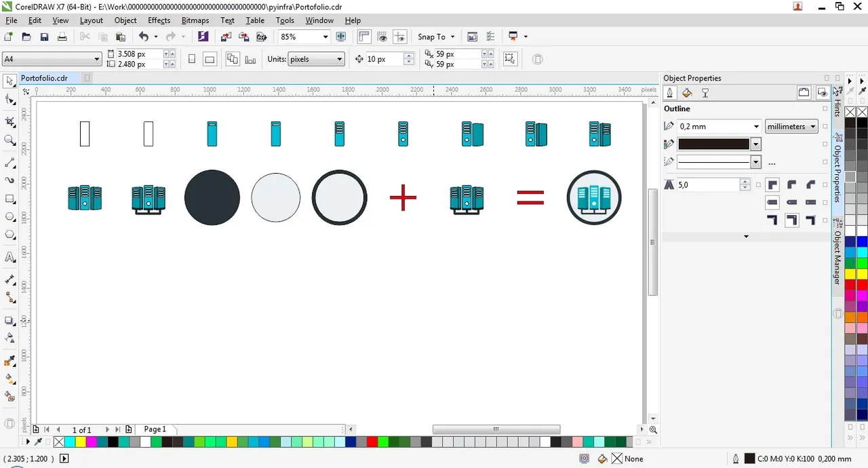The width and height of the screenshot is (868, 468).
Task: Select the Transparency tool
Action: pos(10,338)
